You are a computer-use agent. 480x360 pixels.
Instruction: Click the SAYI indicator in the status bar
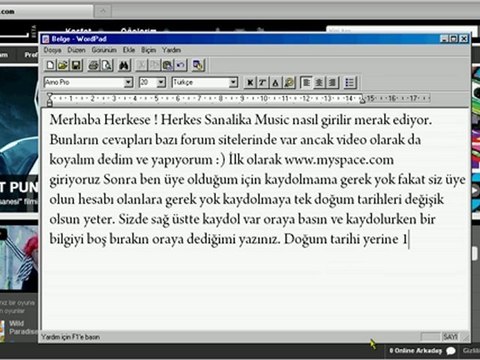(450, 337)
